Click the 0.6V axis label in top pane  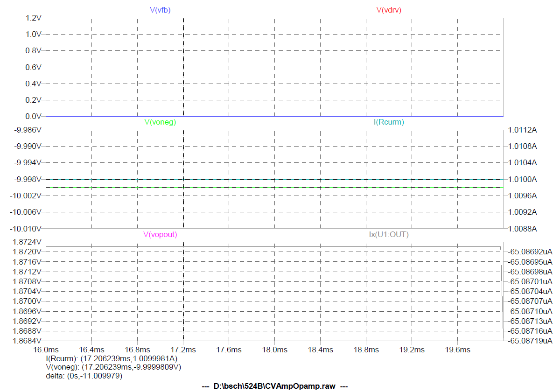(34, 67)
